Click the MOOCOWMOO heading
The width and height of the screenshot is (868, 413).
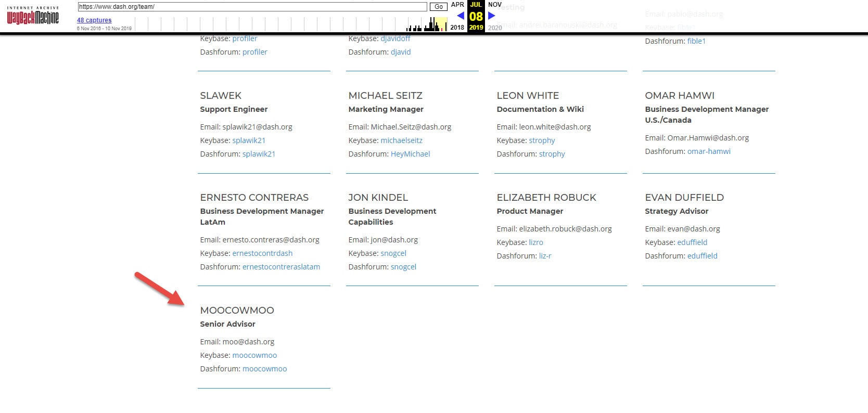coord(237,311)
